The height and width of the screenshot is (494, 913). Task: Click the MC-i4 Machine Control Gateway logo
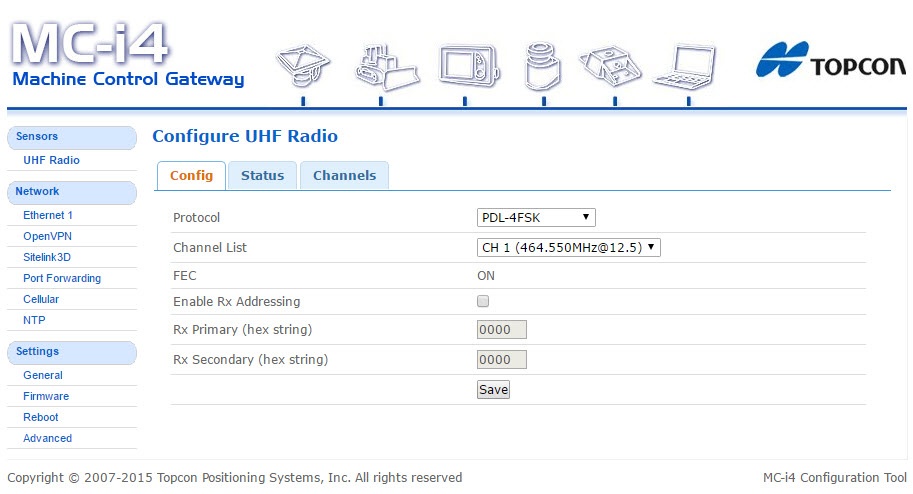[x=128, y=54]
